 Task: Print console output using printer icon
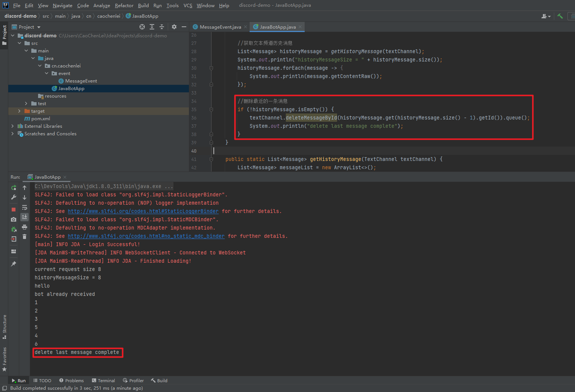pyautogui.click(x=25, y=227)
